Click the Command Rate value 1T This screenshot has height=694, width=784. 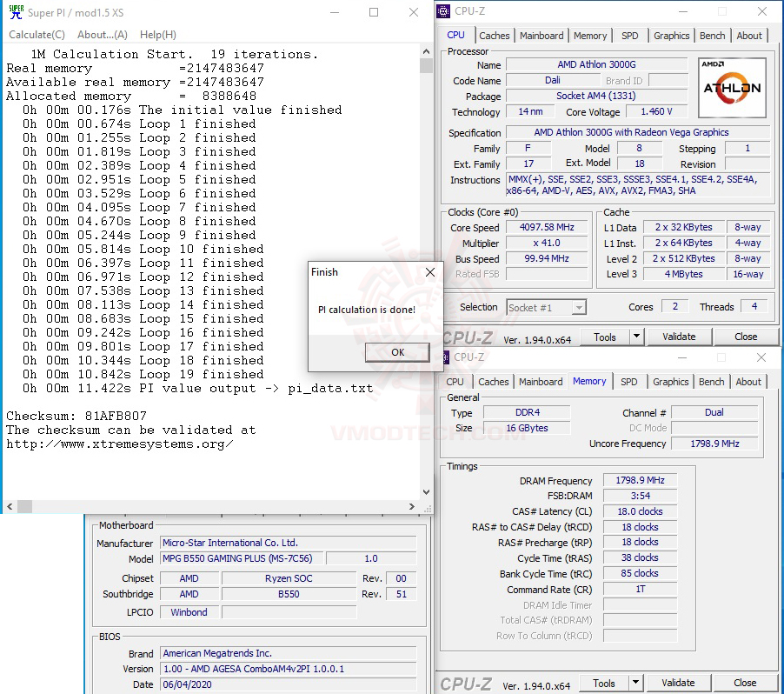(x=640, y=589)
